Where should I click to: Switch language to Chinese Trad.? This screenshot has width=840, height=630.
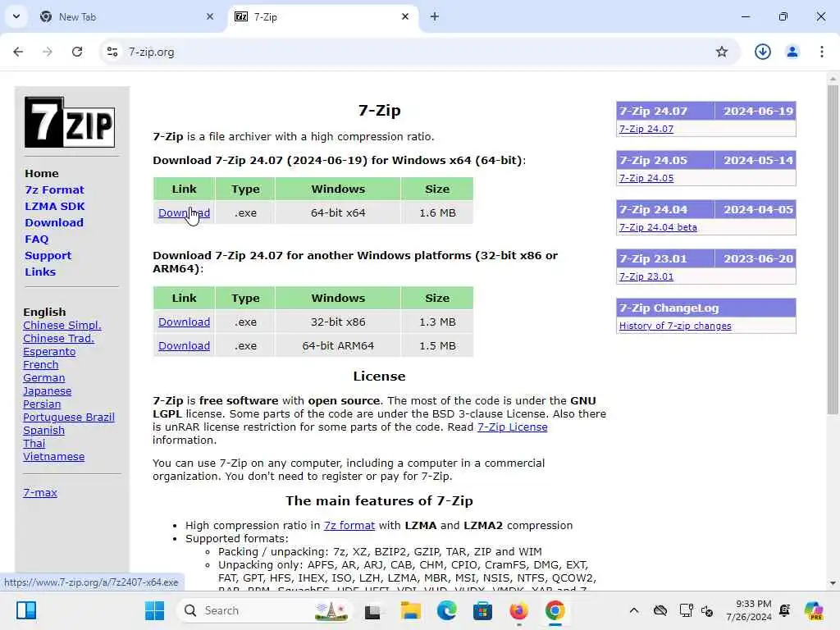click(x=58, y=339)
